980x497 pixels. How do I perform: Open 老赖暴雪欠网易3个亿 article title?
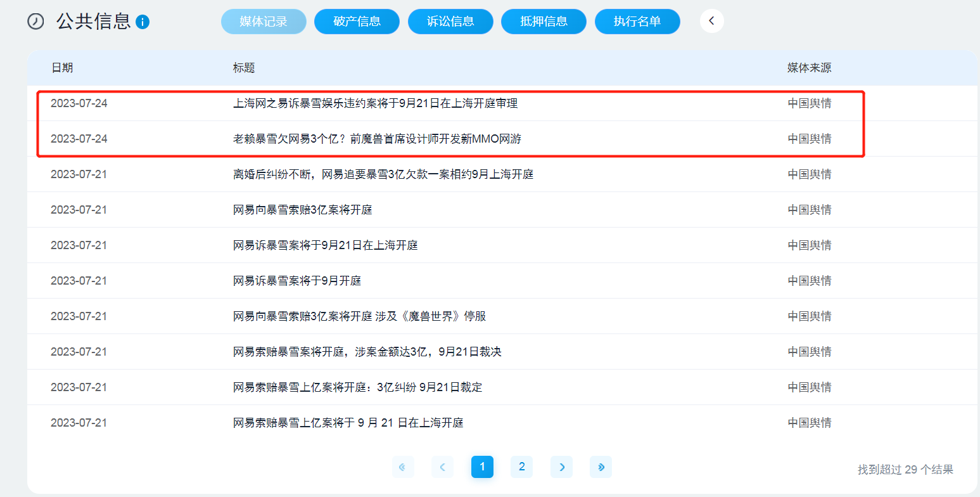[x=377, y=139]
